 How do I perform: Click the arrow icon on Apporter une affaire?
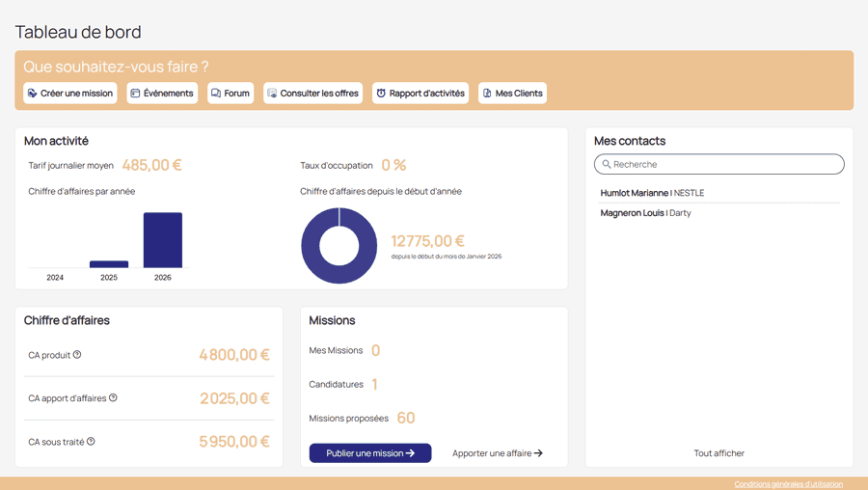[x=538, y=453]
